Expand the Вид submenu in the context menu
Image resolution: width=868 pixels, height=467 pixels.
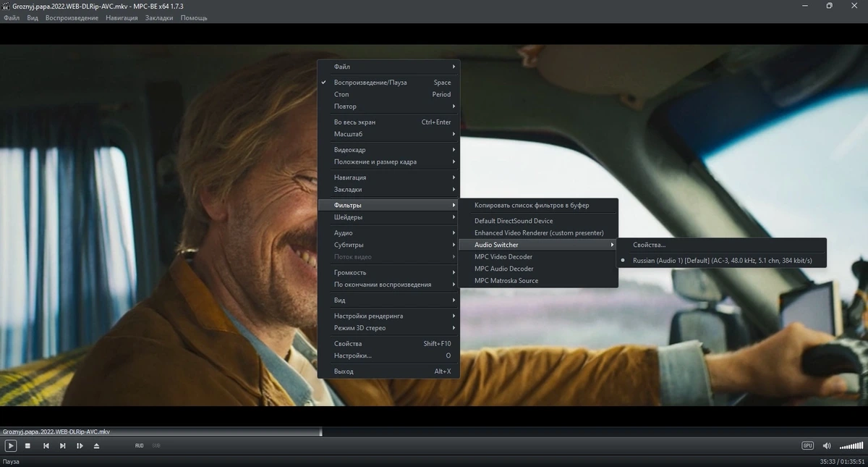point(388,300)
